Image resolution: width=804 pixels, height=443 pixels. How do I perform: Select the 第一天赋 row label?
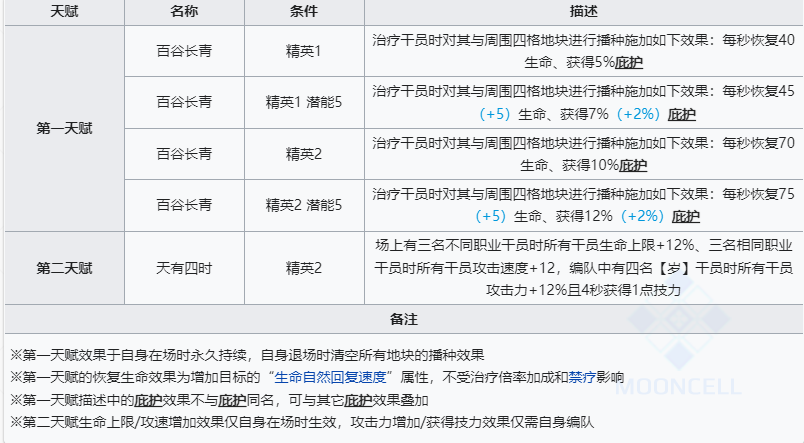coord(64,127)
